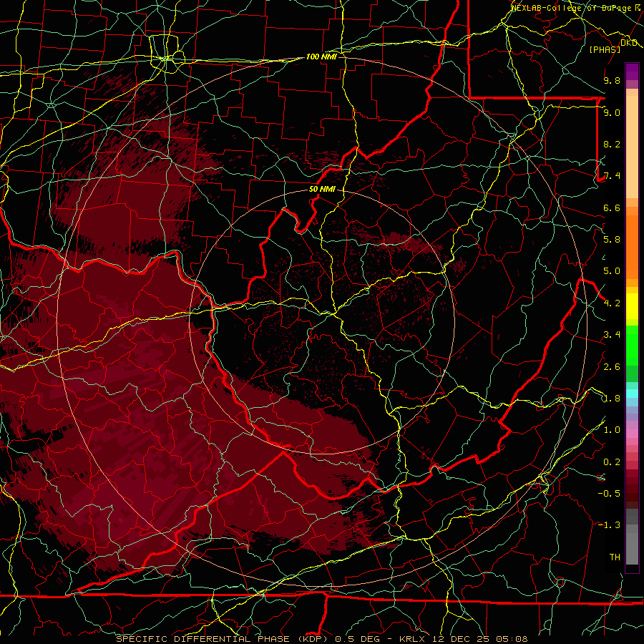The image size is (644, 644).
Task: Click the purple top band of the color bar
Action: 632,72
